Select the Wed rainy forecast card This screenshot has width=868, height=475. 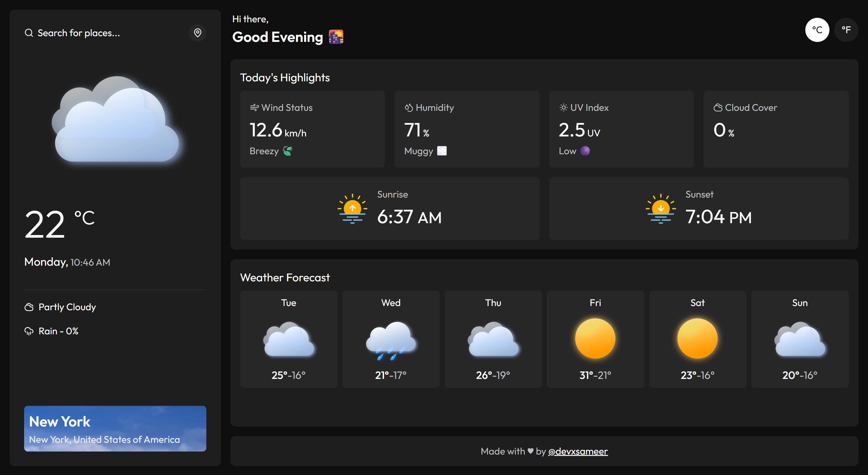(391, 339)
